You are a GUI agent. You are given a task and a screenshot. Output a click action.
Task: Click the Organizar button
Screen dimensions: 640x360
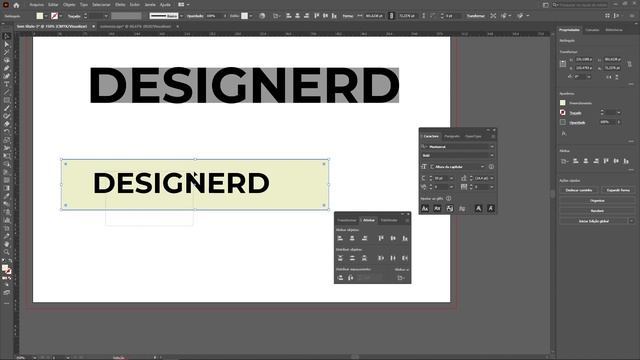[598, 200]
